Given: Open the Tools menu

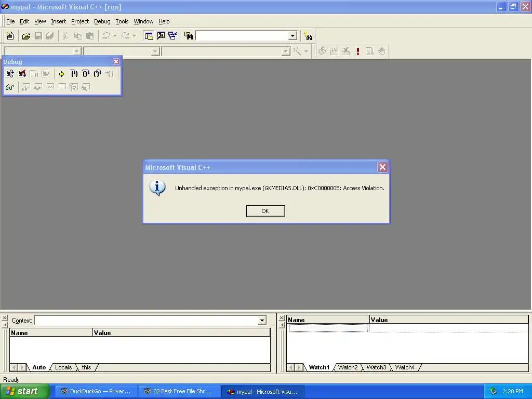Looking at the screenshot, I should coord(122,21).
